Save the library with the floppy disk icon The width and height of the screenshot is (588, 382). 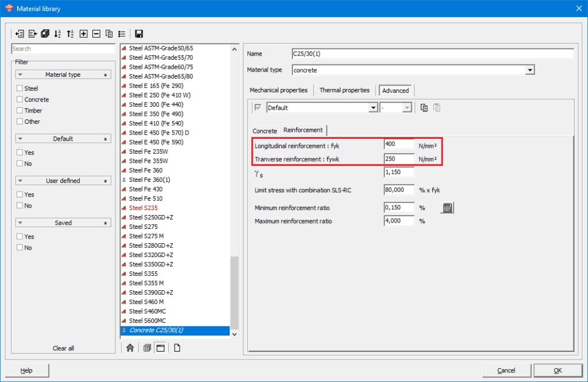pyautogui.click(x=139, y=34)
